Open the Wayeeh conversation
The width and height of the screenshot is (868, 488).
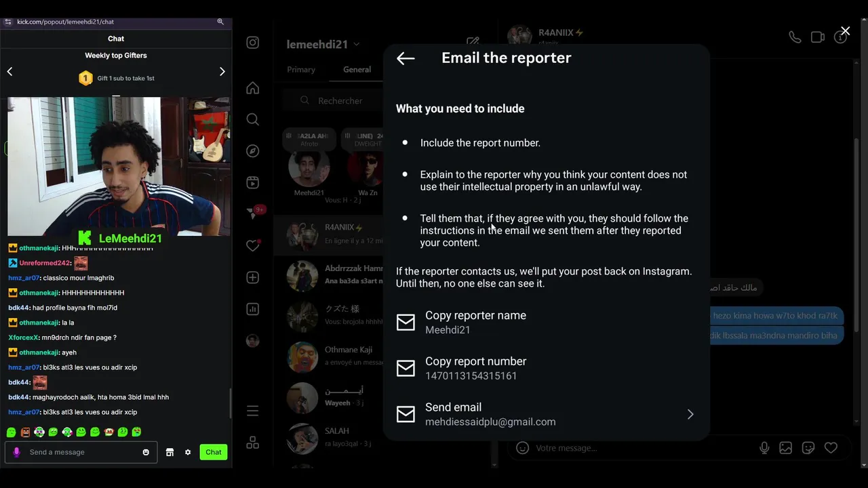(329, 397)
